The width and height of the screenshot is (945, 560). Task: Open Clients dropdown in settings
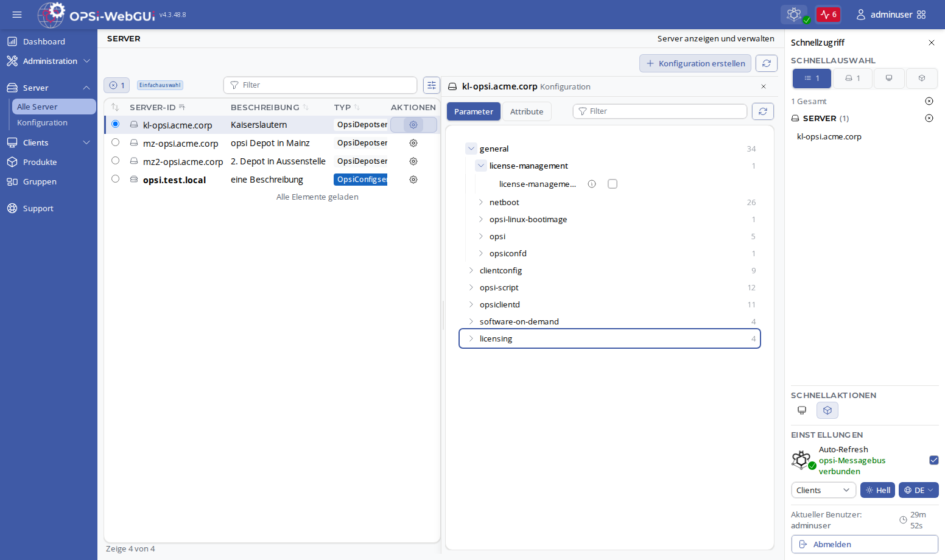[823, 490]
